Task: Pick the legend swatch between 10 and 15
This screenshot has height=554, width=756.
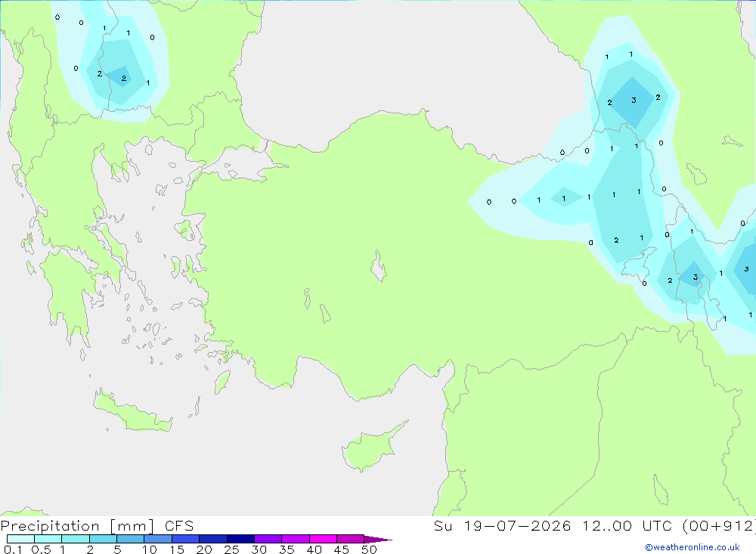Action: [158, 539]
